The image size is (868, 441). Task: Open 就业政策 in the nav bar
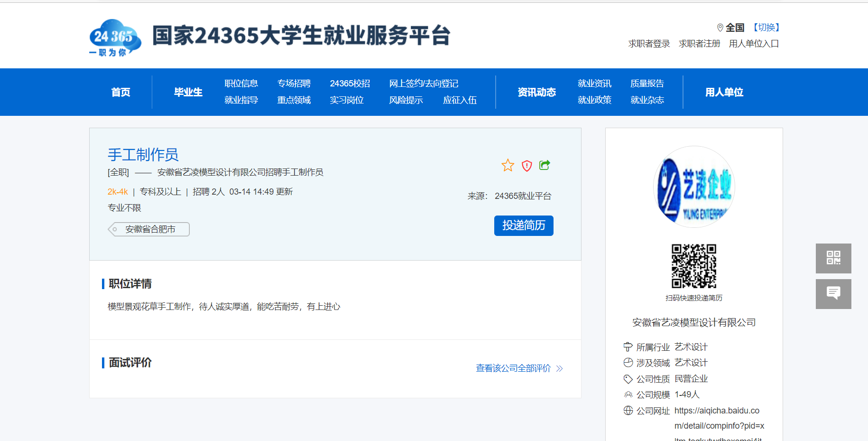click(594, 100)
